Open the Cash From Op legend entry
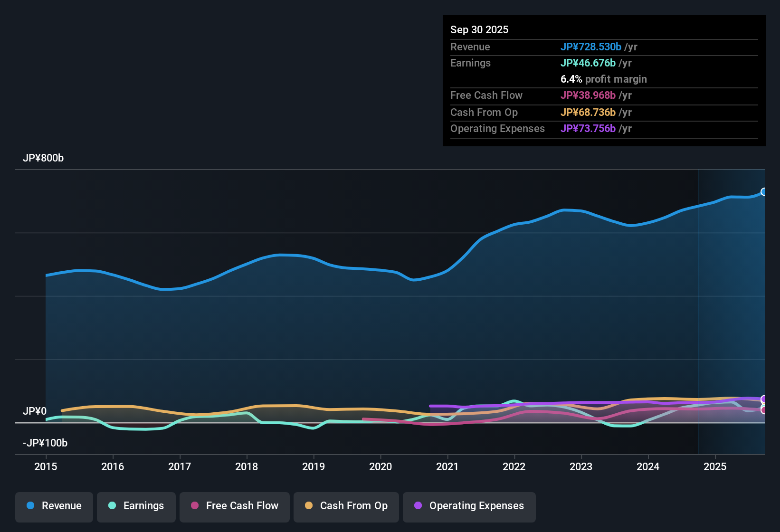The image size is (780, 532). (x=346, y=506)
